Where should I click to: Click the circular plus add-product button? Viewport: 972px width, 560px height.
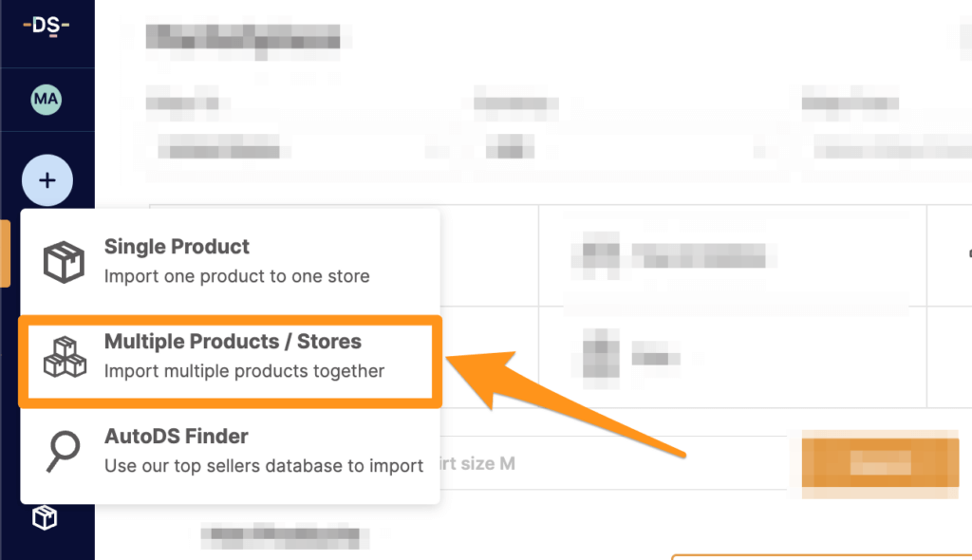pyautogui.click(x=47, y=179)
